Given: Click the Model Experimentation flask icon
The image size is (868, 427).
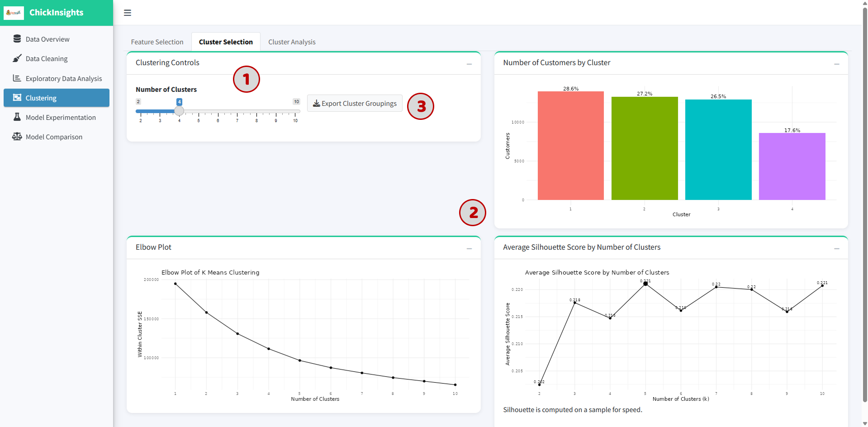Looking at the screenshot, I should (x=17, y=117).
